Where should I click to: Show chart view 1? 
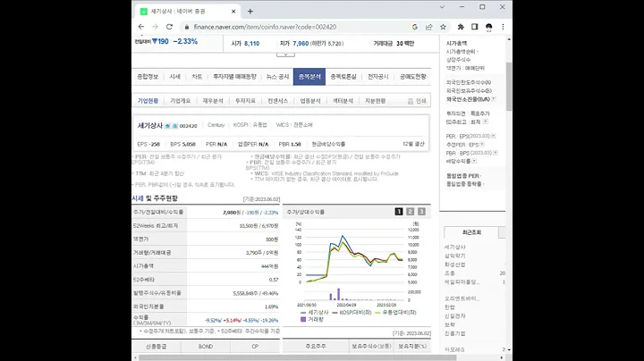click(398, 211)
